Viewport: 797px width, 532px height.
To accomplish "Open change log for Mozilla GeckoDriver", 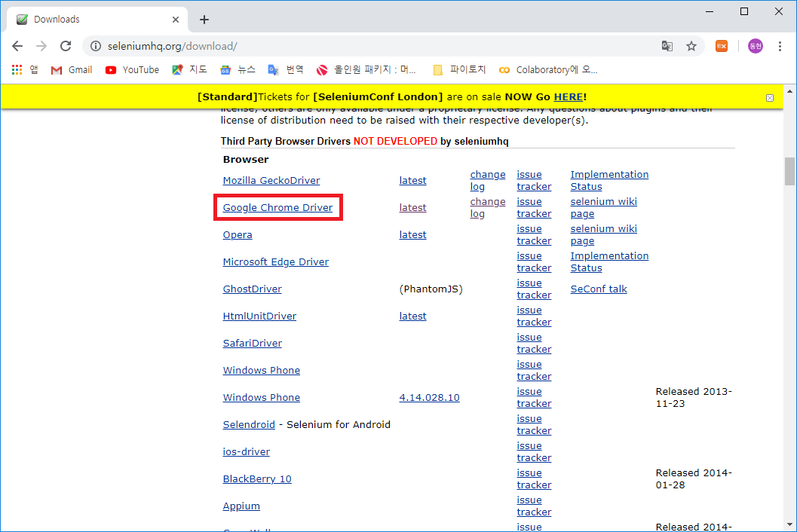I will tap(487, 180).
